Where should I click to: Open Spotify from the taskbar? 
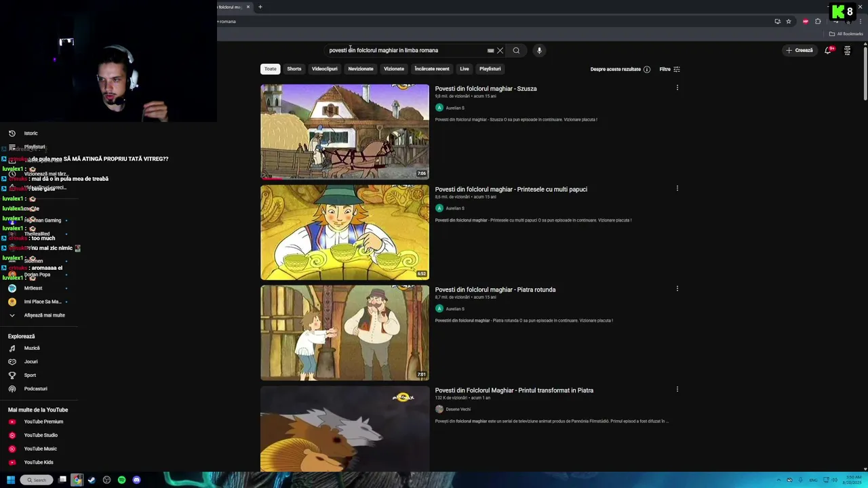tap(121, 480)
